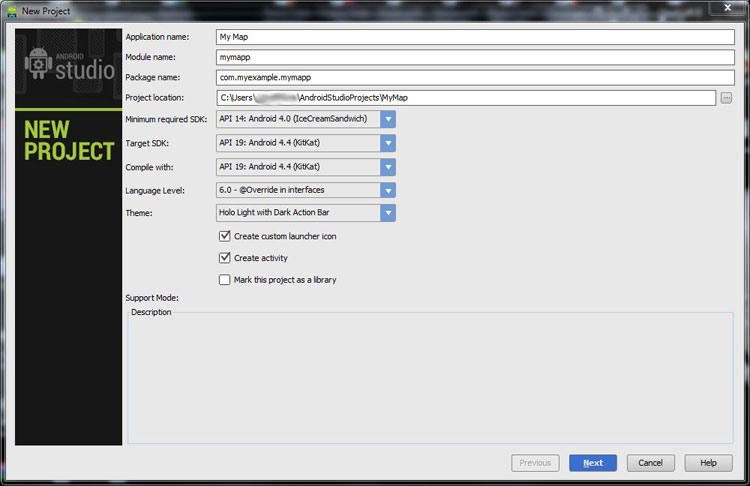Click into the Application name field
Image resolution: width=750 pixels, height=486 pixels.
pos(475,36)
